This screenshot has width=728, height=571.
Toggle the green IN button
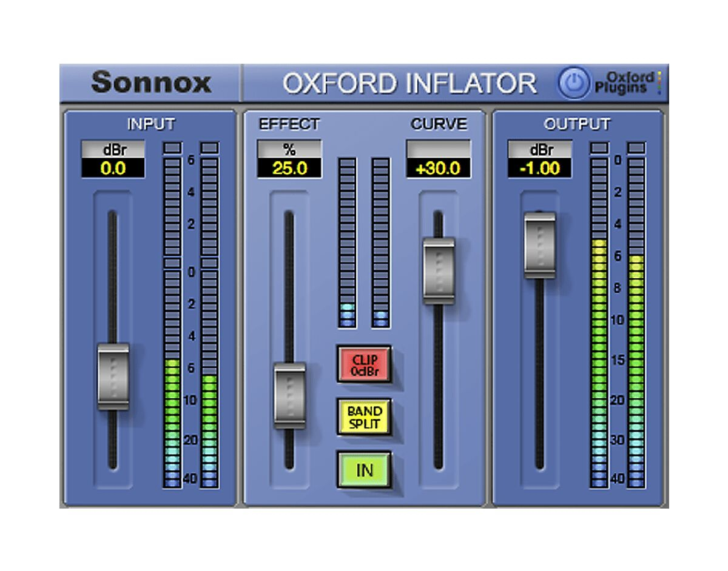click(364, 470)
